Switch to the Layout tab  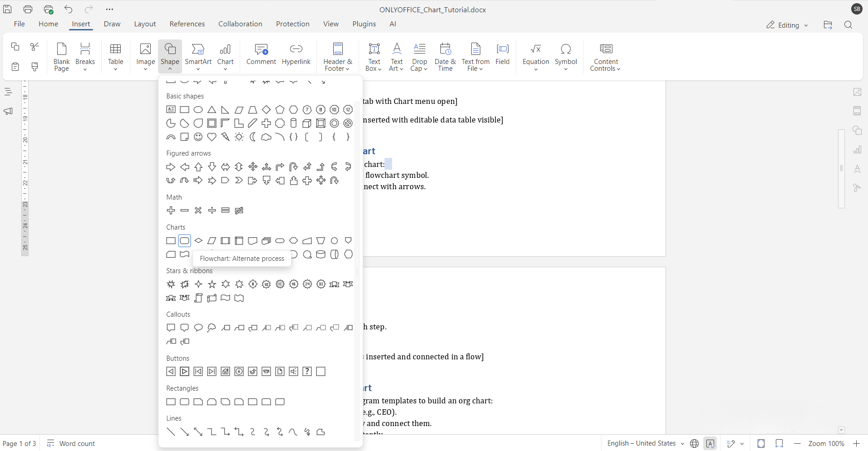point(145,24)
